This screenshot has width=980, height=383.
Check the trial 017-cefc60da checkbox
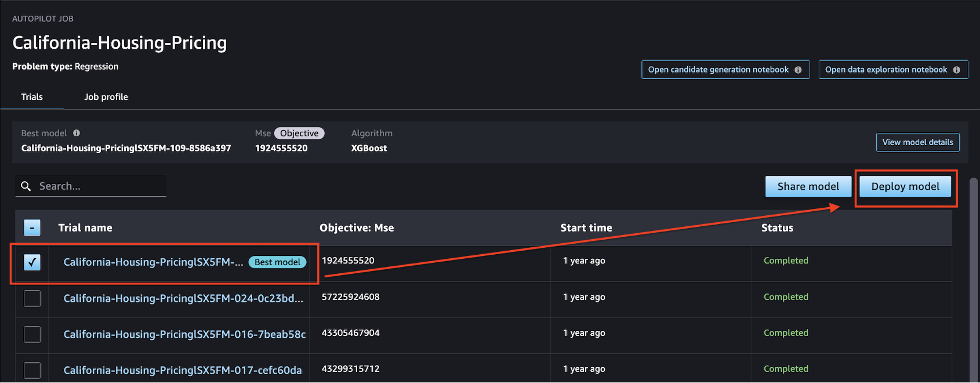[32, 370]
